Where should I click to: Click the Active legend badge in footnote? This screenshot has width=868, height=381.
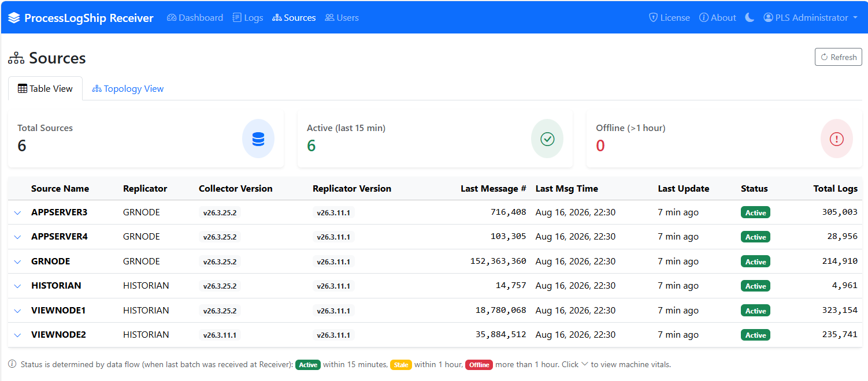(308, 365)
